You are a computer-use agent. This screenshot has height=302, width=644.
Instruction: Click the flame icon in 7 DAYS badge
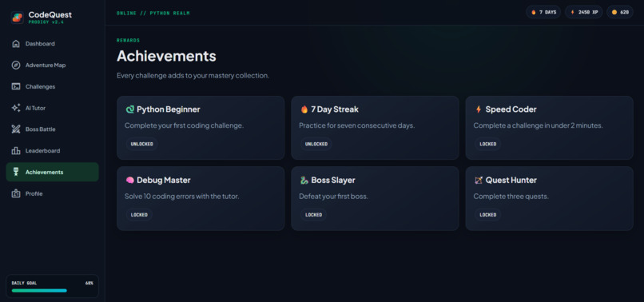coord(534,12)
